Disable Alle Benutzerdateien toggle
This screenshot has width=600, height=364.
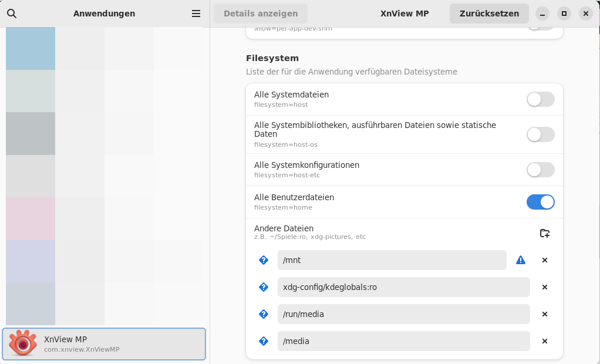point(540,202)
